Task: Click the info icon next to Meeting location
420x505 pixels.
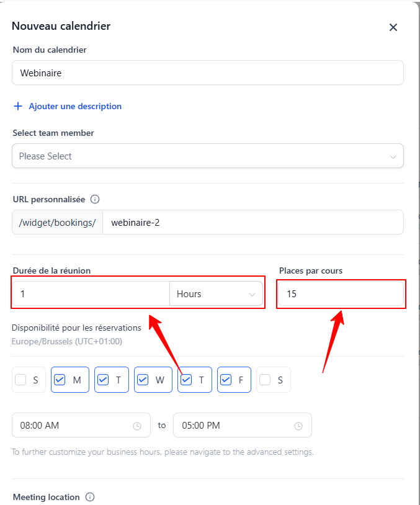Action: point(90,497)
